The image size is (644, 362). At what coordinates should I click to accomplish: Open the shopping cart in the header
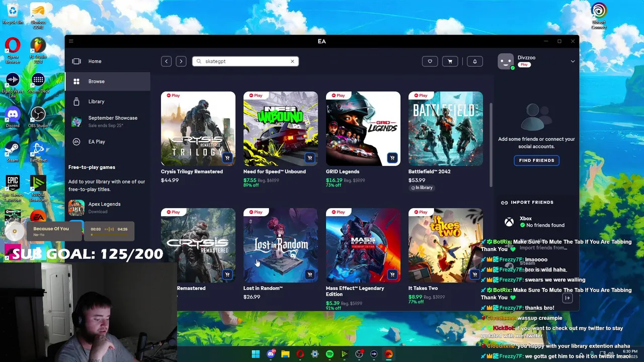(x=450, y=61)
